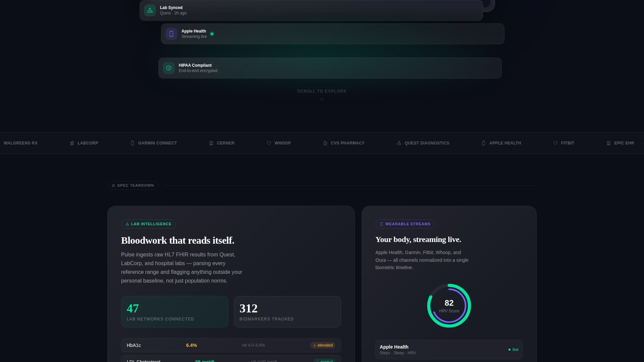This screenshot has height=362, width=644.
Task: Click the Spec Teardown badge
Action: [x=133, y=185]
